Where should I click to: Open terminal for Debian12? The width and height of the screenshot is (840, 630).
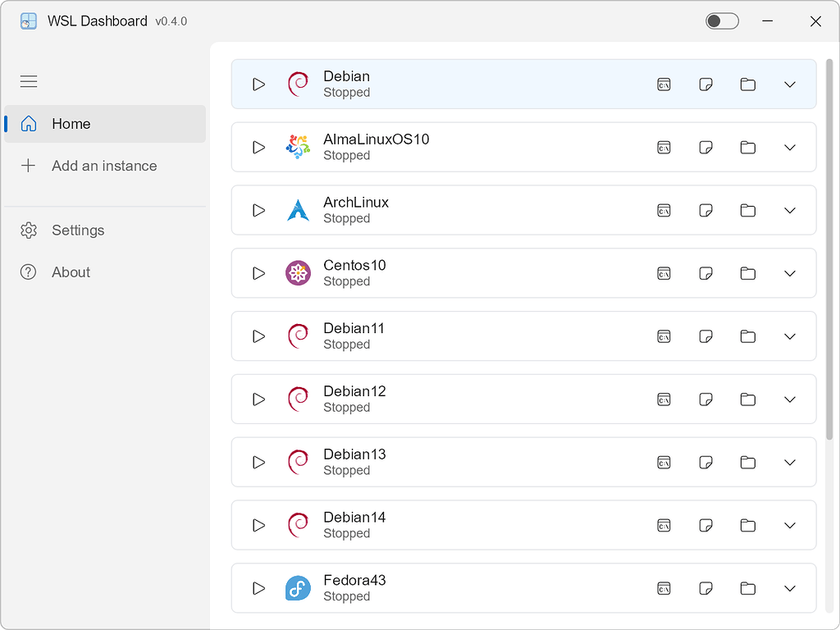tap(664, 399)
